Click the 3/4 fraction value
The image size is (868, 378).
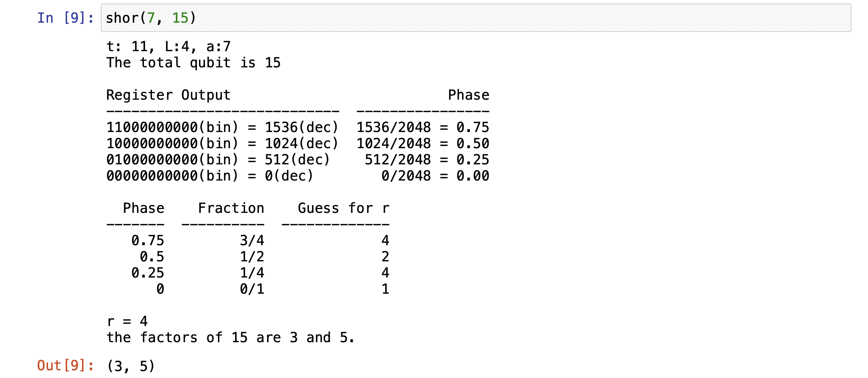point(252,241)
